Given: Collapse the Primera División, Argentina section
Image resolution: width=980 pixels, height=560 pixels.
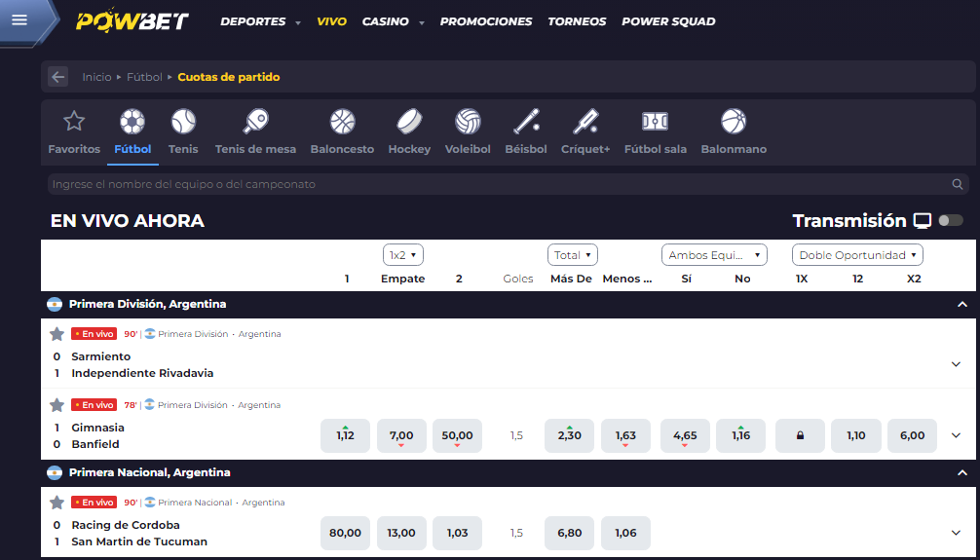Looking at the screenshot, I should (961, 305).
